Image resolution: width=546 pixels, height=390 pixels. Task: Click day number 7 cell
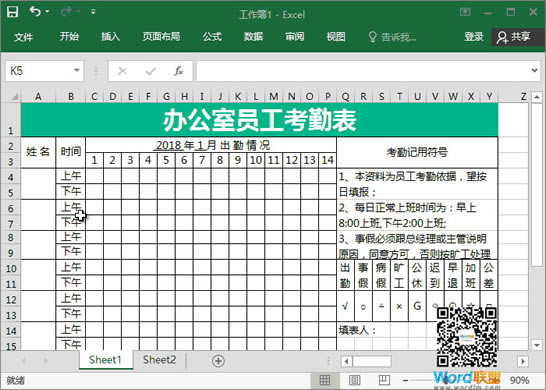(202, 160)
